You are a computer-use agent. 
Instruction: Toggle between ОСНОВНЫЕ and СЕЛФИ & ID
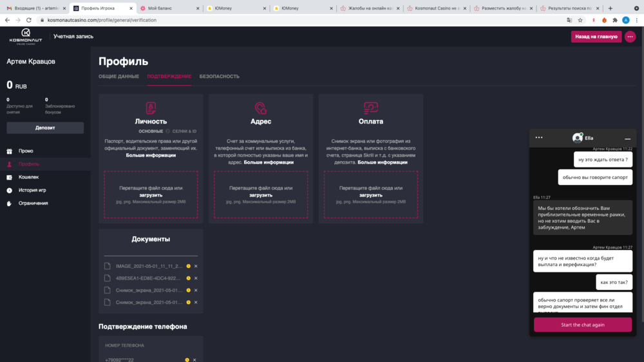[x=168, y=131]
